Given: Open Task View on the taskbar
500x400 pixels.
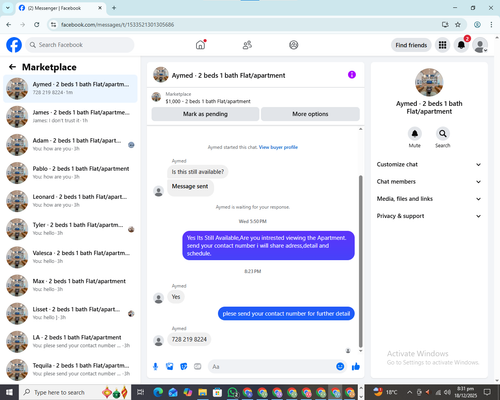Looking at the screenshot, I should [140, 392].
